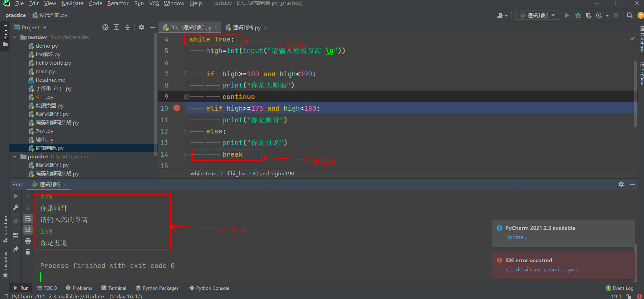644x299 pixels.
Task: Toggle the Favorites tool window stripe
Action: pyautogui.click(x=5, y=265)
